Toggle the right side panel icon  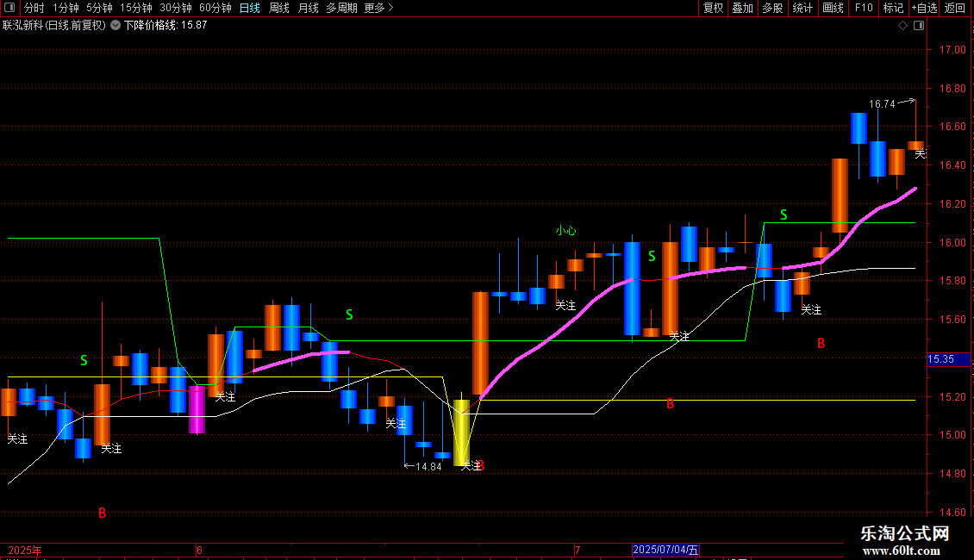tap(919, 26)
